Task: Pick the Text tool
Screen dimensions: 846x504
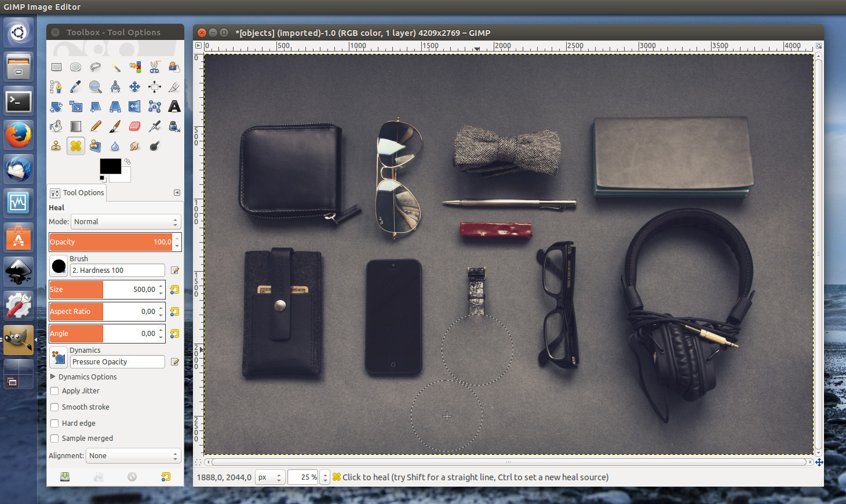Action: (174, 107)
